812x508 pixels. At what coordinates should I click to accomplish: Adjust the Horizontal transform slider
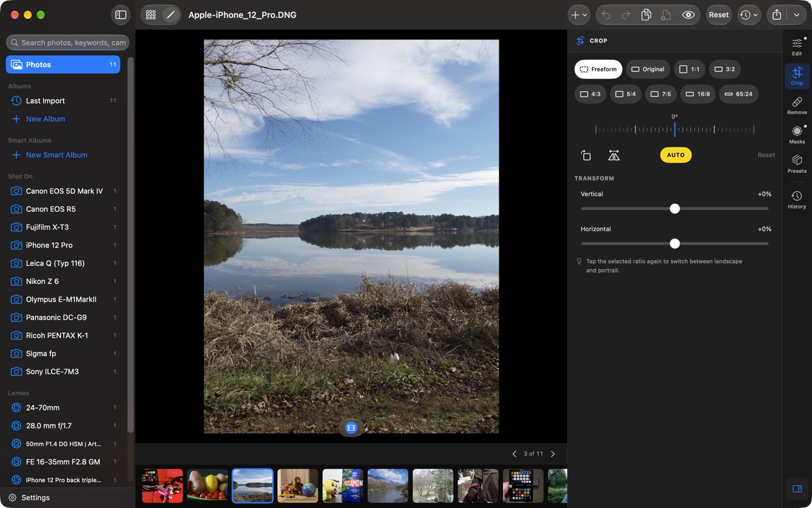[675, 243]
